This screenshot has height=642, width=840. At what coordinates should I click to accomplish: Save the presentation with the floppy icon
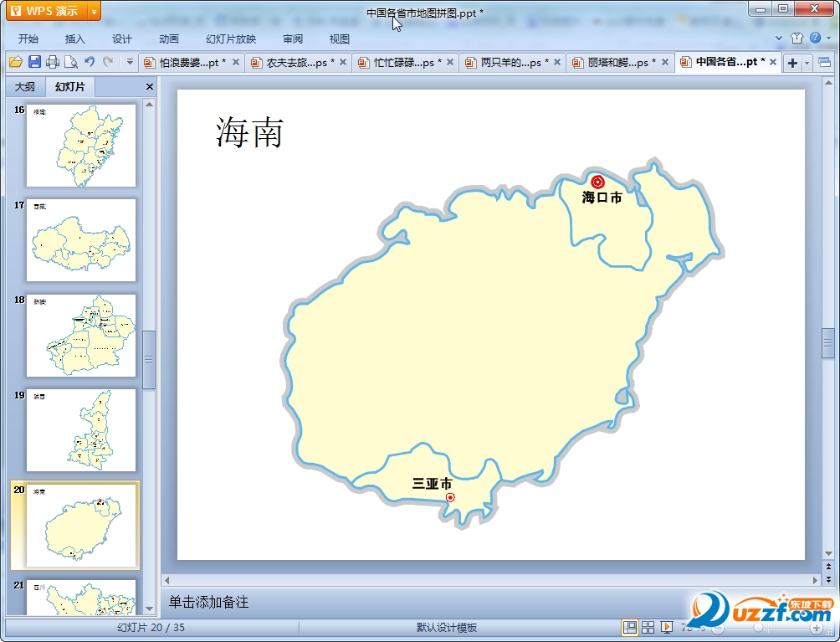point(34,62)
